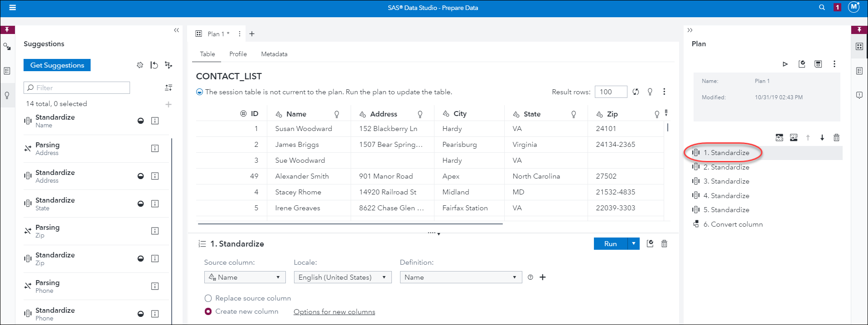Select Create new column option
This screenshot has height=325, width=868.
coord(208,311)
